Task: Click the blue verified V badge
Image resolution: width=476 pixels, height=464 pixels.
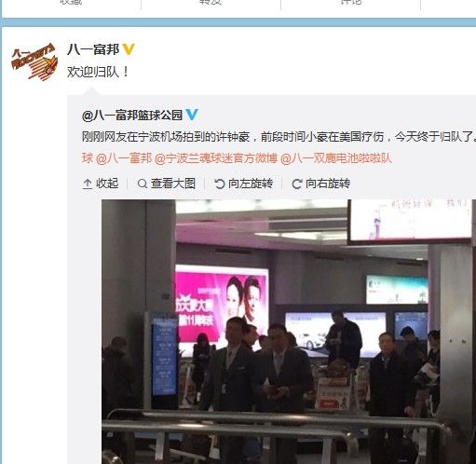Action: click(x=192, y=115)
